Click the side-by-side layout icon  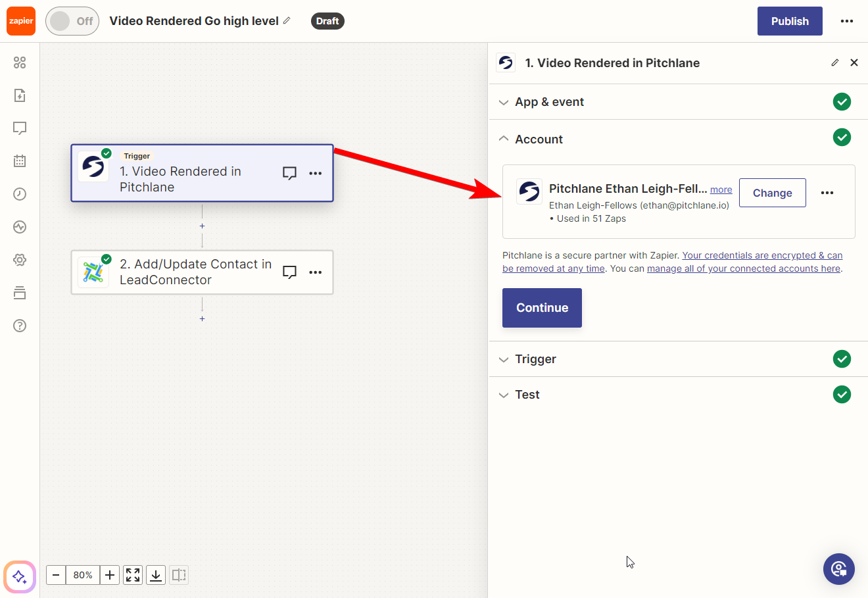coord(179,575)
